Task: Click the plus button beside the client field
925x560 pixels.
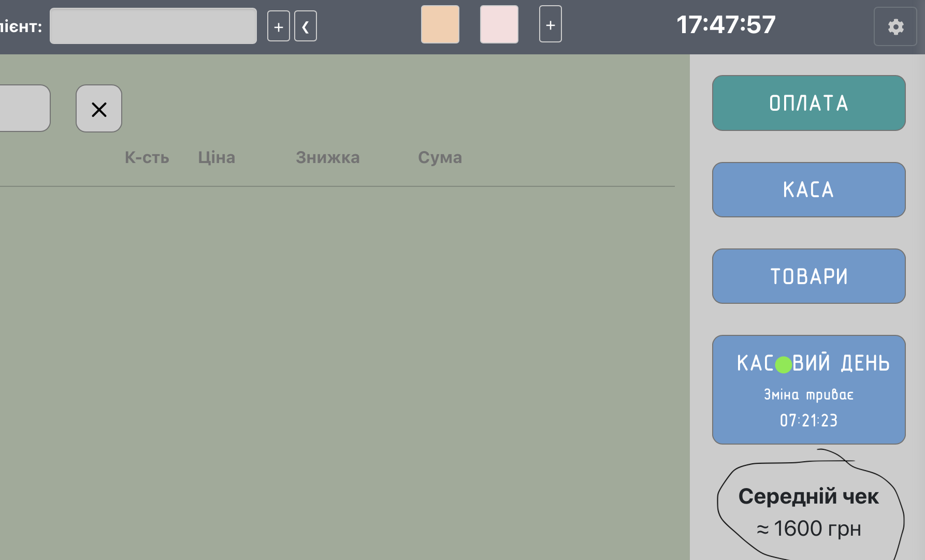Action: click(x=278, y=26)
